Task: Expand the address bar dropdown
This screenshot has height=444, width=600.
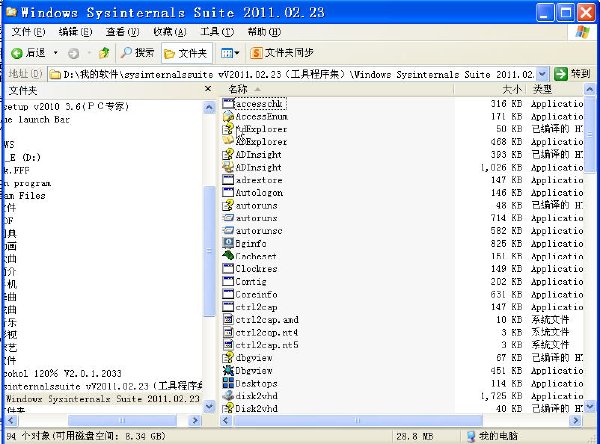Action: click(542, 74)
